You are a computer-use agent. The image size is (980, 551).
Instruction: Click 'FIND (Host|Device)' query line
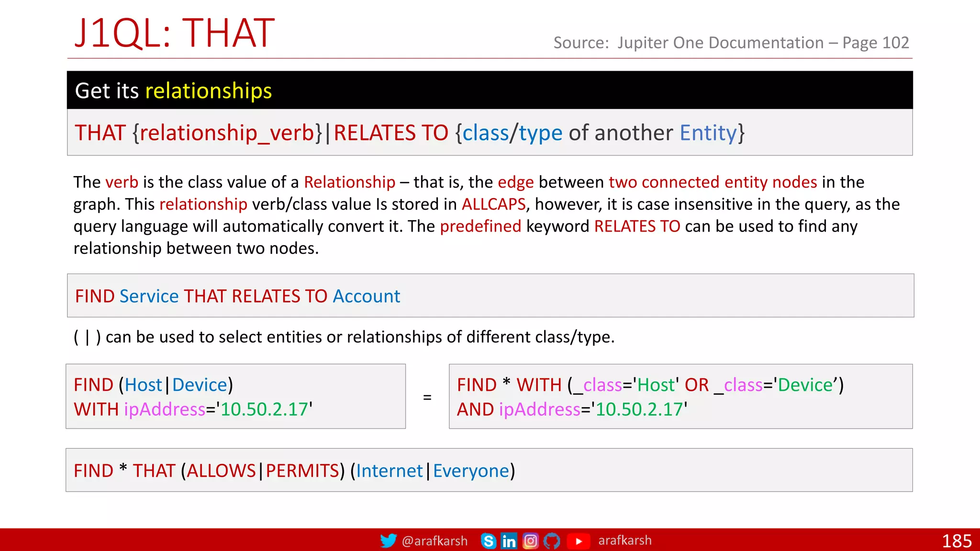click(153, 385)
